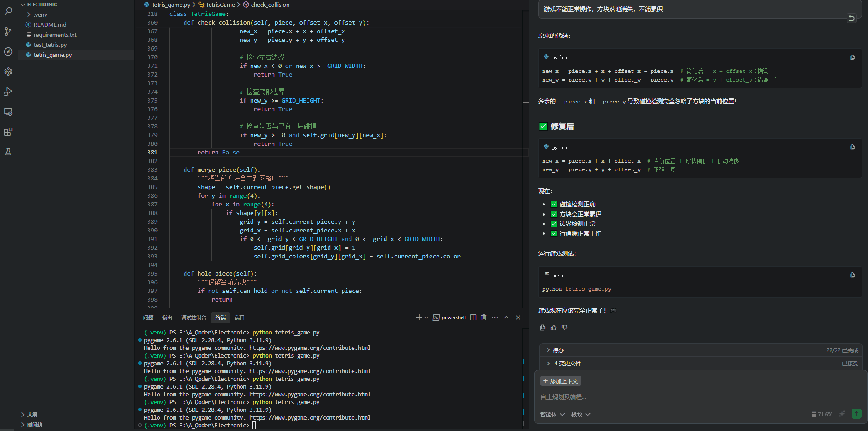Switch to the 输出 output tab

[x=167, y=318]
